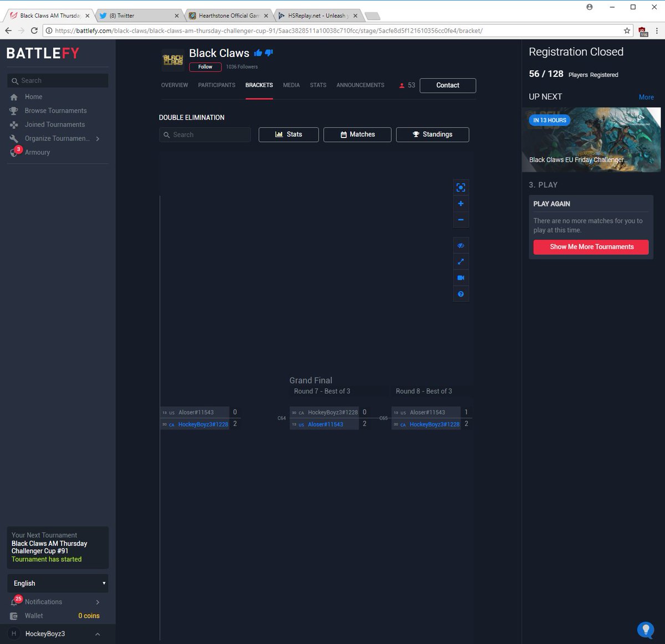Click the extension icon with 116 badge
This screenshot has height=644, width=665.
pyautogui.click(x=643, y=32)
